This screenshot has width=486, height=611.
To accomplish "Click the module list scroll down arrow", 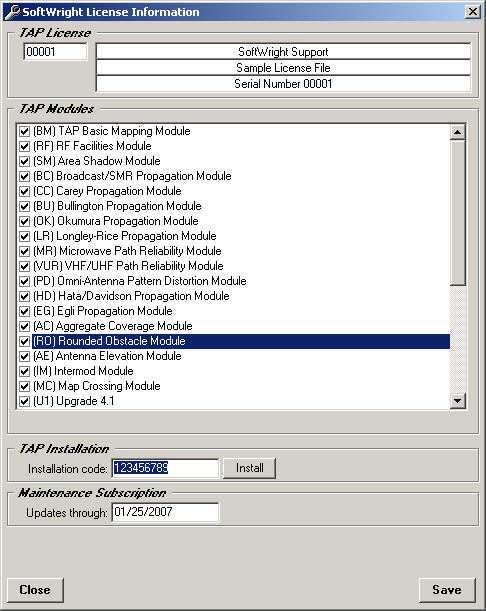I will (458, 401).
